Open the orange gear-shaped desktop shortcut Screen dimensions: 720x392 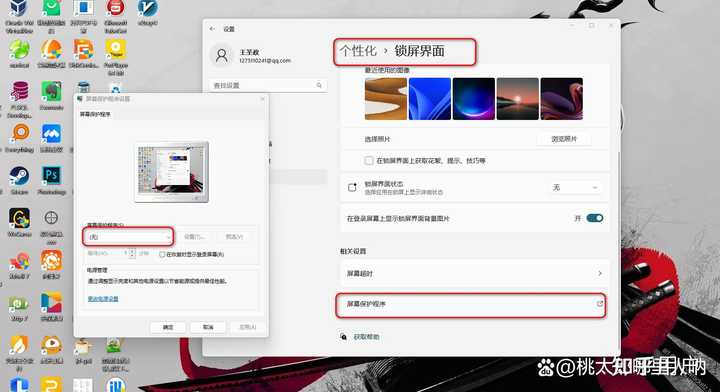(x=51, y=261)
